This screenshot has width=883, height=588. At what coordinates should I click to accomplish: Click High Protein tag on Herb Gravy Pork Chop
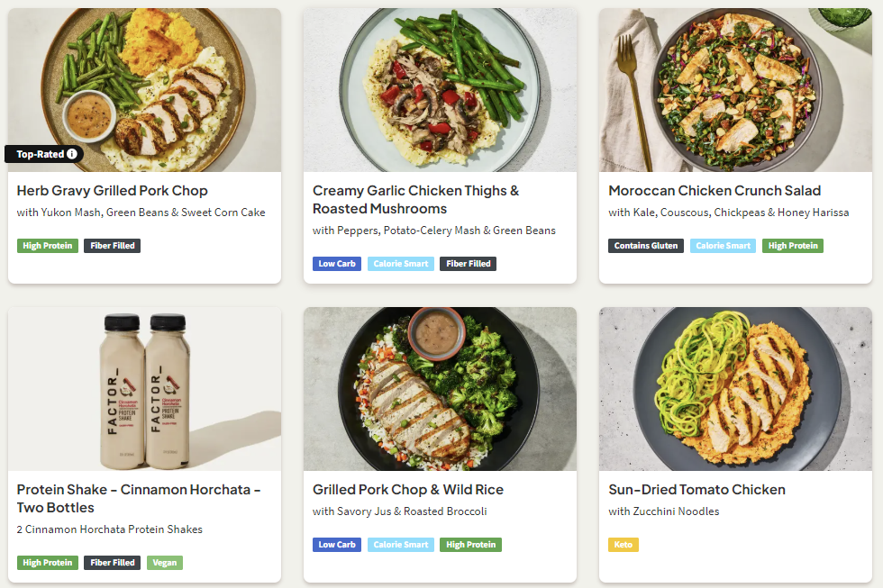click(48, 246)
